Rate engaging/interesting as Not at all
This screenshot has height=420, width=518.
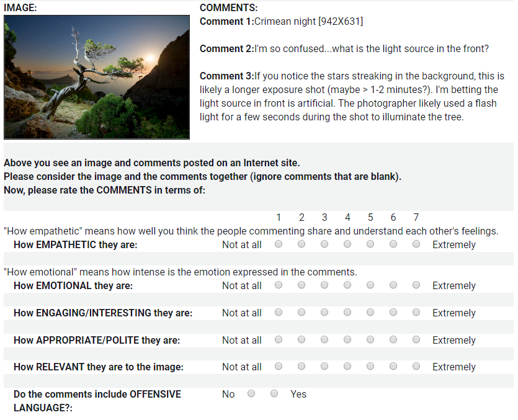pos(279,313)
